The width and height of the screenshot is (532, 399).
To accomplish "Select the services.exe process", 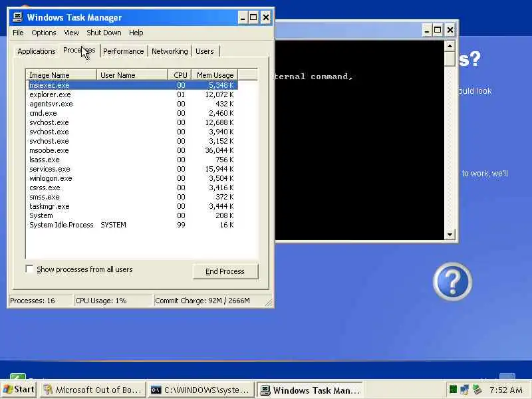I will pyautogui.click(x=133, y=169).
